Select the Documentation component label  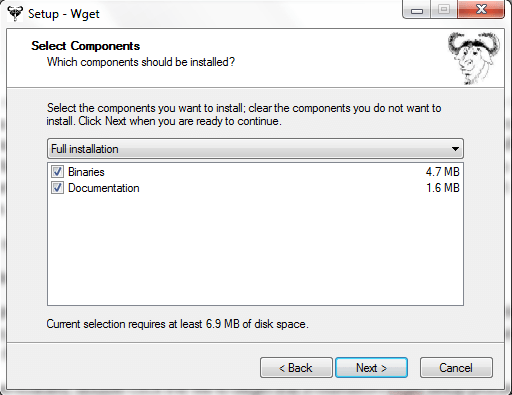104,188
